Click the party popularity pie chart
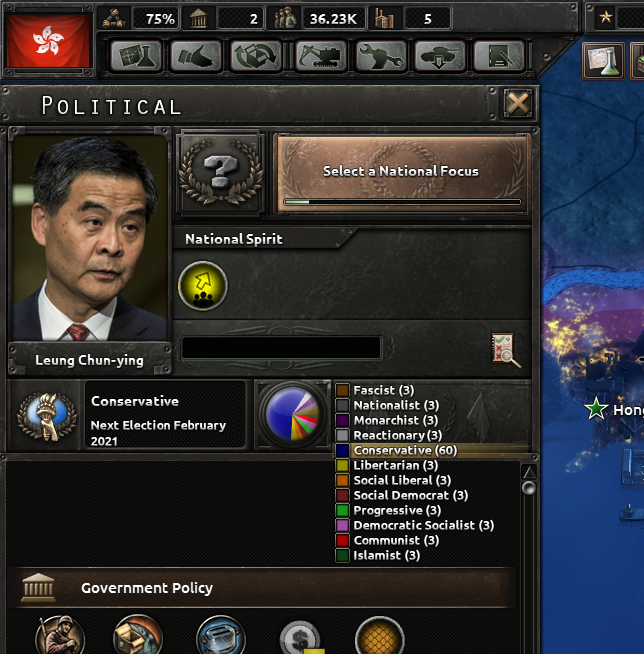Image resolution: width=644 pixels, height=654 pixels. (293, 414)
